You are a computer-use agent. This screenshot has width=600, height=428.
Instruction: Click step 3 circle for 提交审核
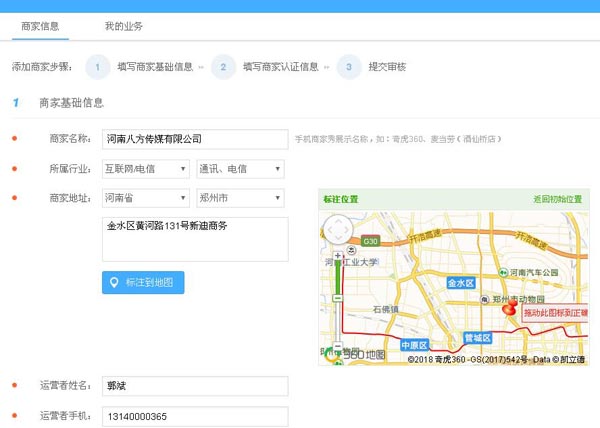349,67
